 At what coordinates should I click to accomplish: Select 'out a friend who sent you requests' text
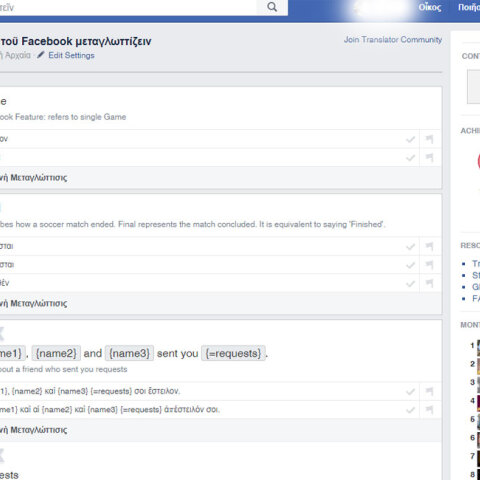pyautogui.click(x=64, y=369)
